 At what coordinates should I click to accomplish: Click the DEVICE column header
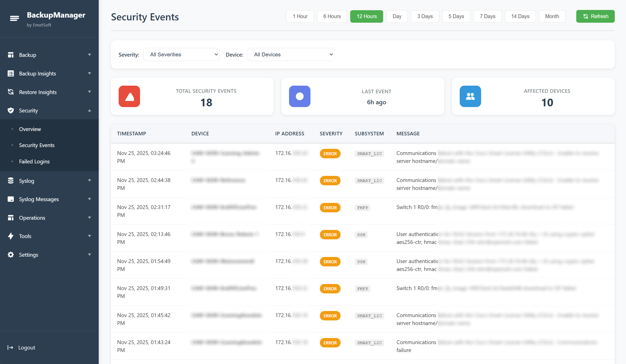point(200,134)
